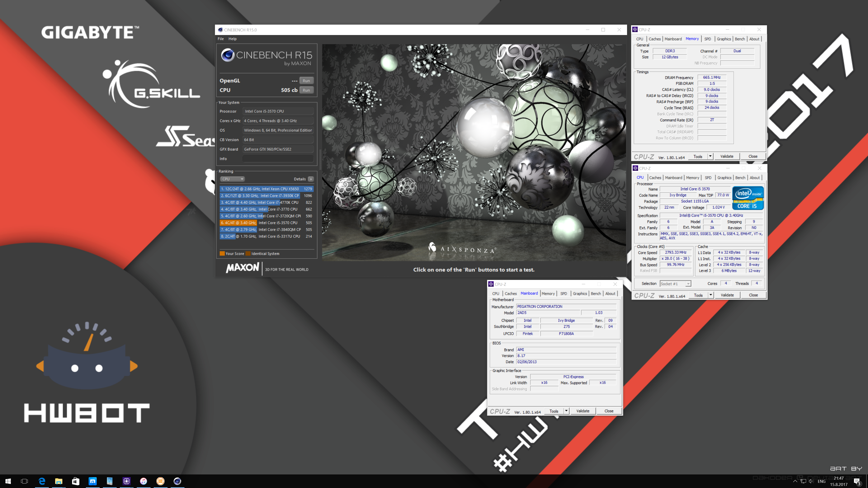This screenshot has width=868, height=488.
Task: Click the Intel Core i5 logo badge
Action: tap(748, 198)
